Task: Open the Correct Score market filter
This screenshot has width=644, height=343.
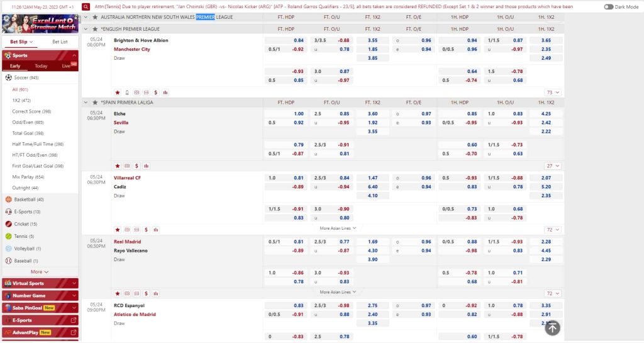Action: 31,111
